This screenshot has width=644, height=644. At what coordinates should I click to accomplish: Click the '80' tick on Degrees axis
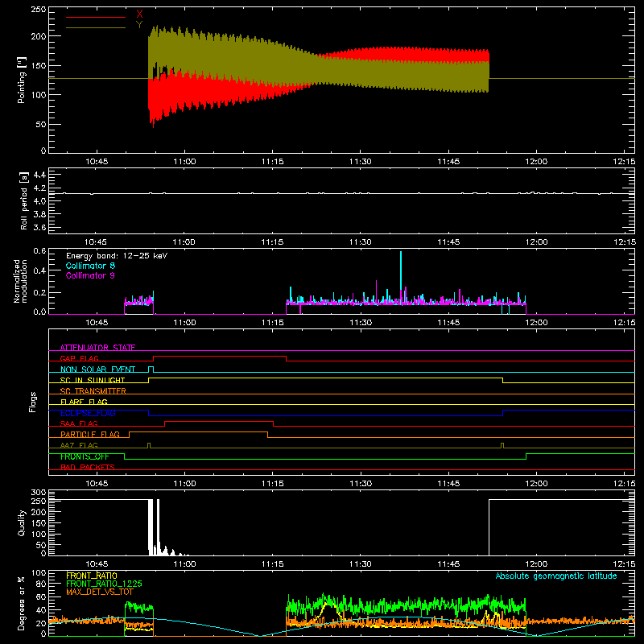click(x=42, y=584)
